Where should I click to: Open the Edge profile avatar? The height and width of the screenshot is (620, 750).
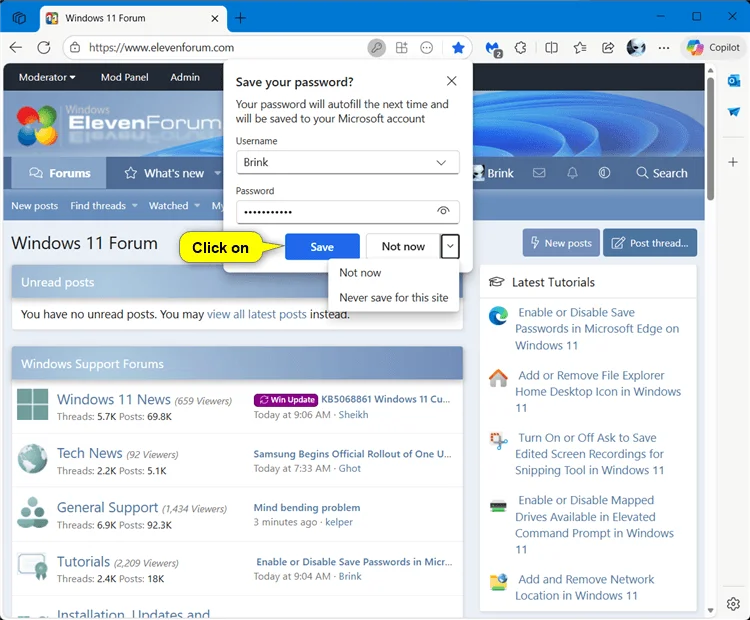[636, 47]
